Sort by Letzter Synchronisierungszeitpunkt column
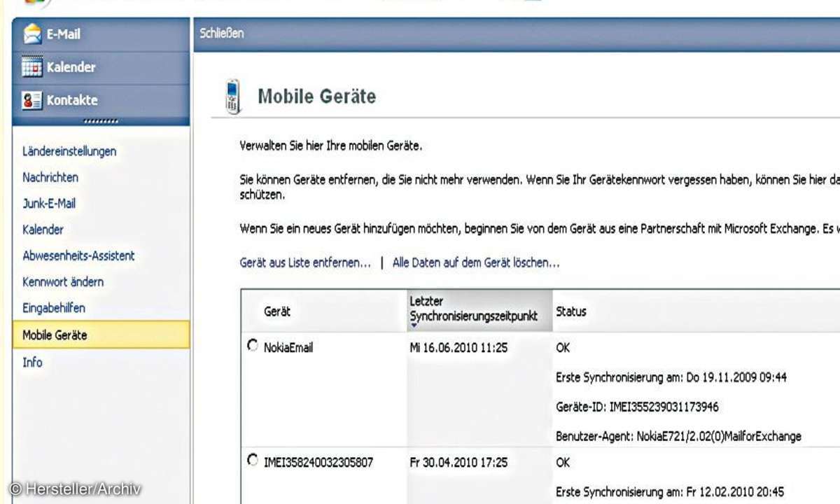Image resolution: width=840 pixels, height=504 pixels. point(479,310)
